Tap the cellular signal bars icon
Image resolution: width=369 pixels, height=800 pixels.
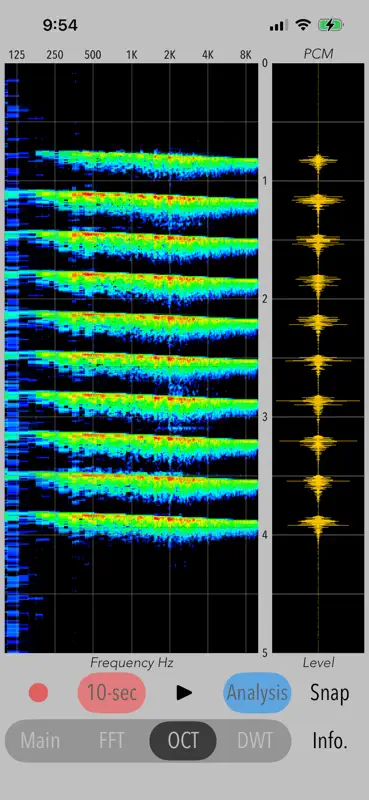(x=278, y=25)
